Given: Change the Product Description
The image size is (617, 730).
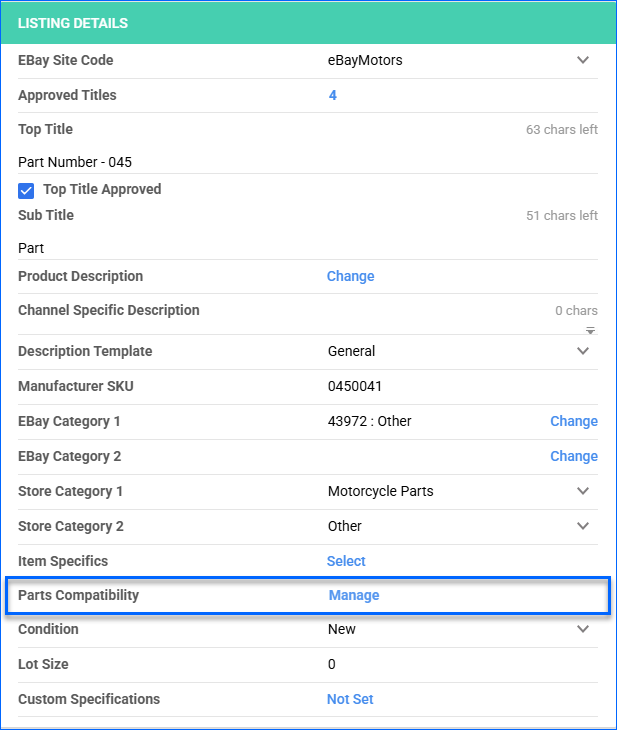Looking at the screenshot, I should click(350, 277).
